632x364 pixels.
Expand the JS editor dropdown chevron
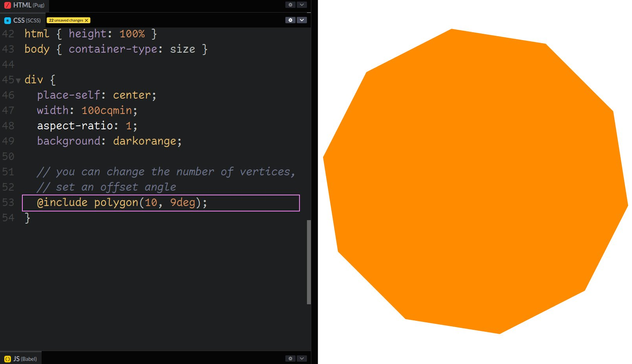pyautogui.click(x=302, y=358)
